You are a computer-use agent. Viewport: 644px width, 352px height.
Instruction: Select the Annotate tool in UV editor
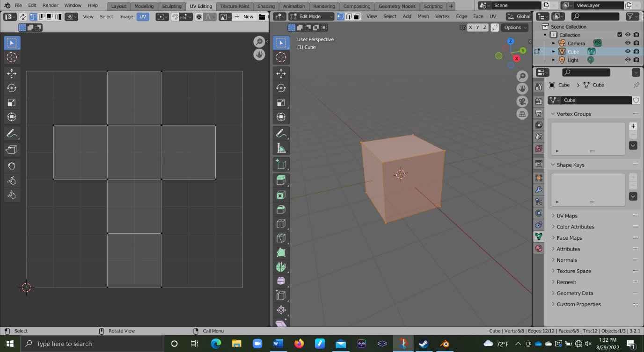(12, 134)
